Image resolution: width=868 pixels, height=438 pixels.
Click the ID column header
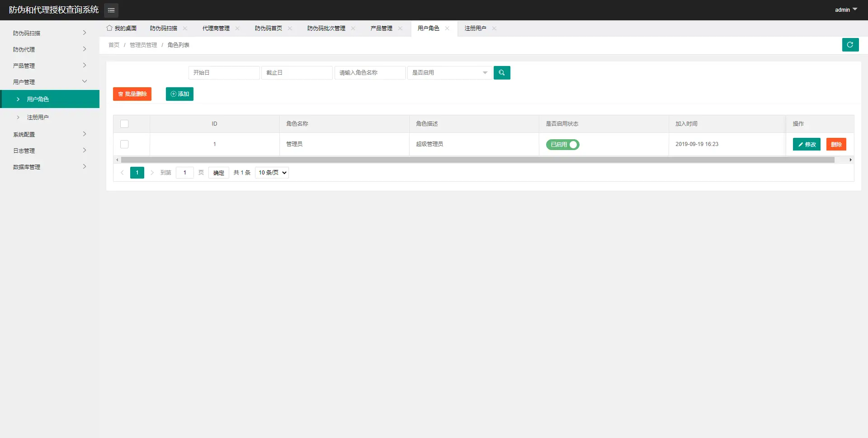click(215, 124)
